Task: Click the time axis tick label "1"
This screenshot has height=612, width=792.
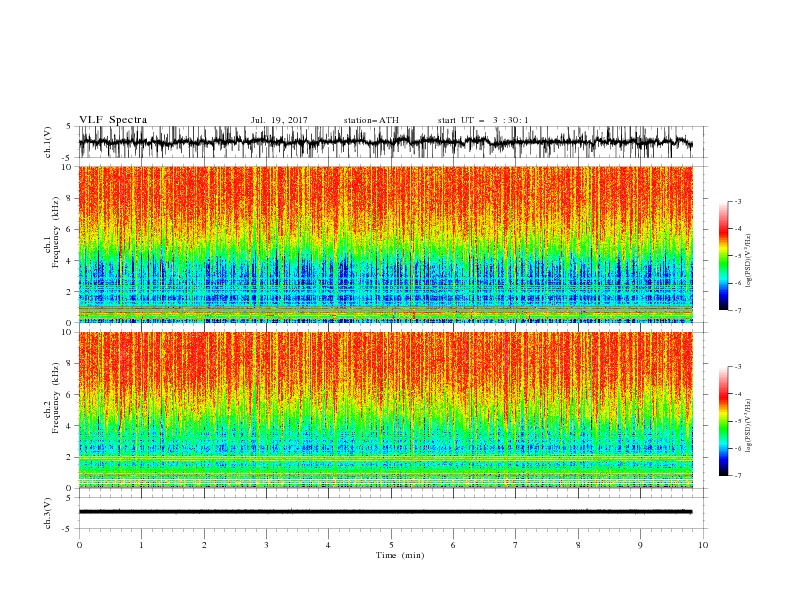Action: tap(141, 545)
